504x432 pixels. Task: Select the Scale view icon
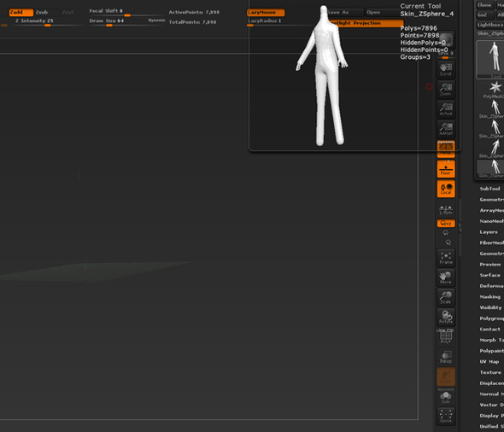[x=446, y=297]
